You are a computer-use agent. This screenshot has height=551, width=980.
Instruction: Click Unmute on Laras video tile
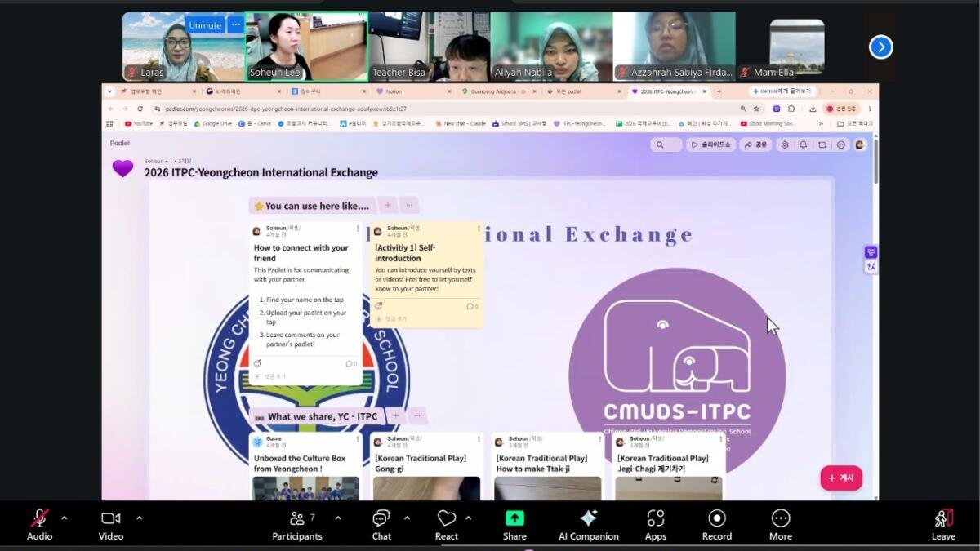[x=205, y=24]
